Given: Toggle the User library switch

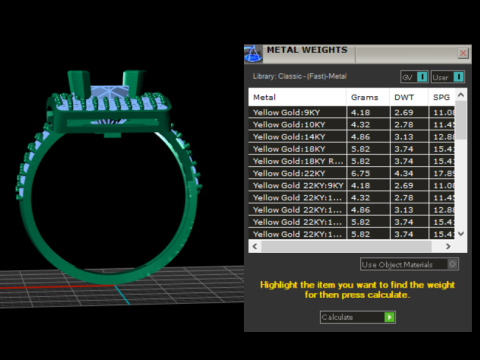Looking at the screenshot, I should coord(447,77).
